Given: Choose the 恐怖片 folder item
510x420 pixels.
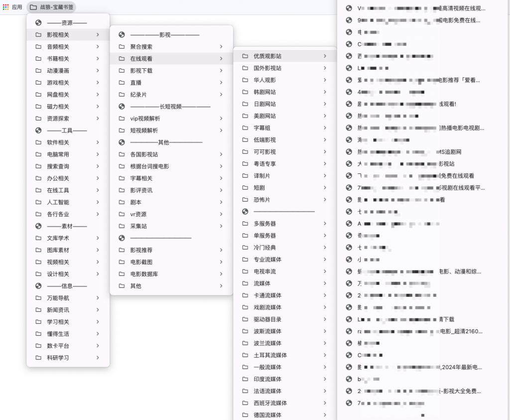Looking at the screenshot, I should [262, 200].
